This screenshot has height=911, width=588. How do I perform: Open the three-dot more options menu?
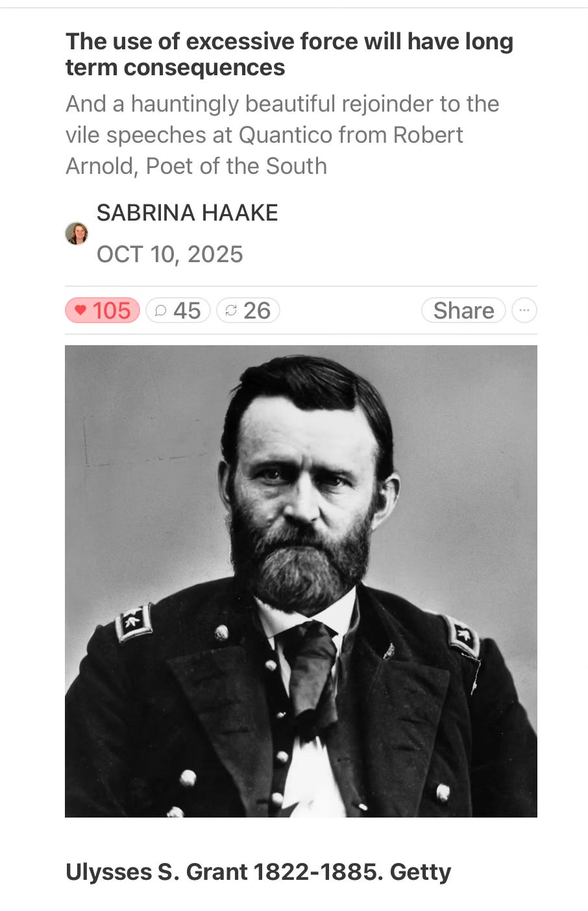524,311
